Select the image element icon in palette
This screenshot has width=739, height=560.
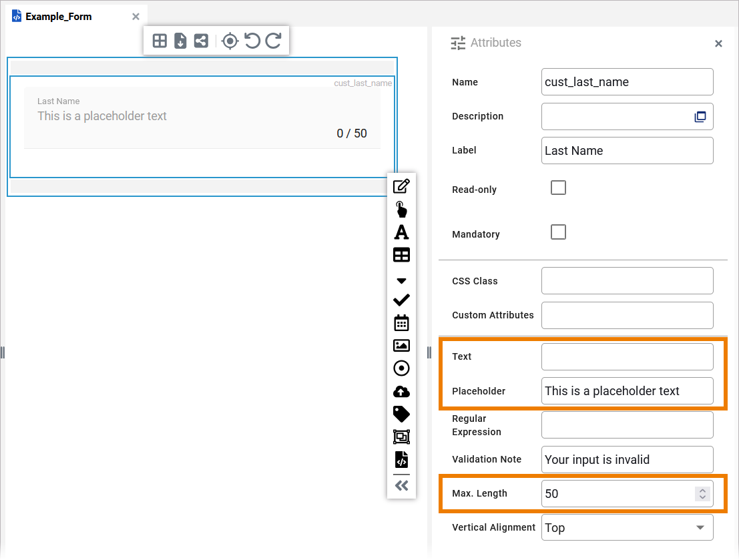[401, 346]
